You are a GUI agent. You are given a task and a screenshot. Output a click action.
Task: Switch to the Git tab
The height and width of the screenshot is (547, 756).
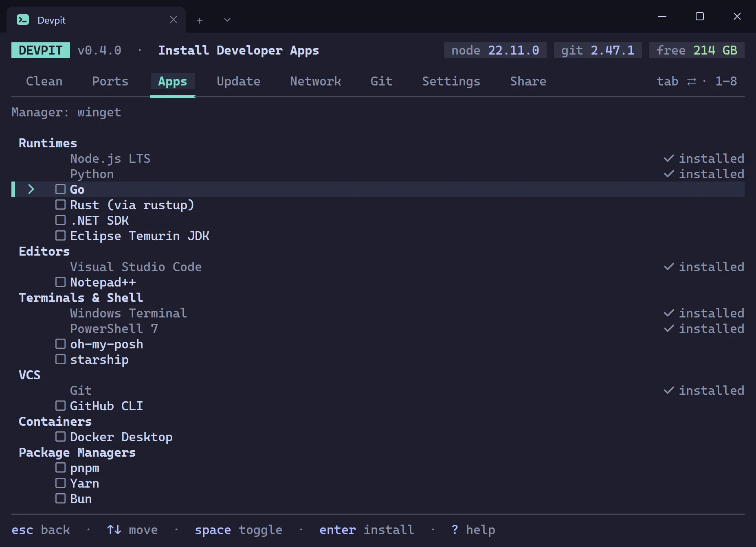(381, 81)
